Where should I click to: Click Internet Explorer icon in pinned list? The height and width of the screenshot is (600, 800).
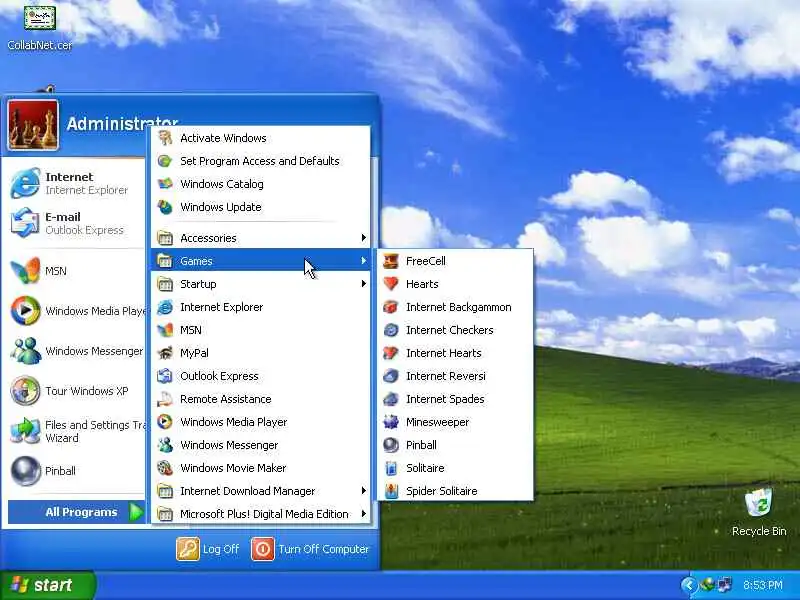click(x=25, y=183)
